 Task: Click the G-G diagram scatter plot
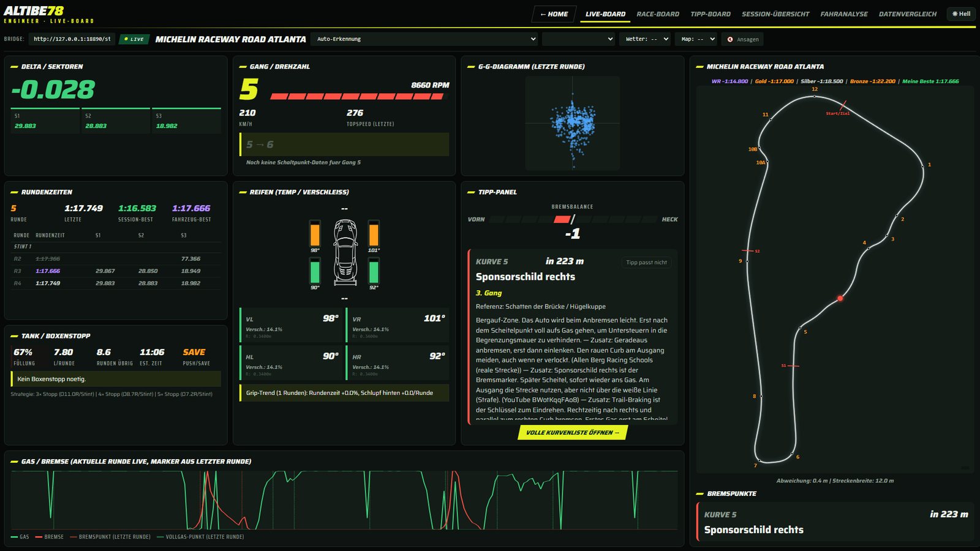pyautogui.click(x=573, y=123)
